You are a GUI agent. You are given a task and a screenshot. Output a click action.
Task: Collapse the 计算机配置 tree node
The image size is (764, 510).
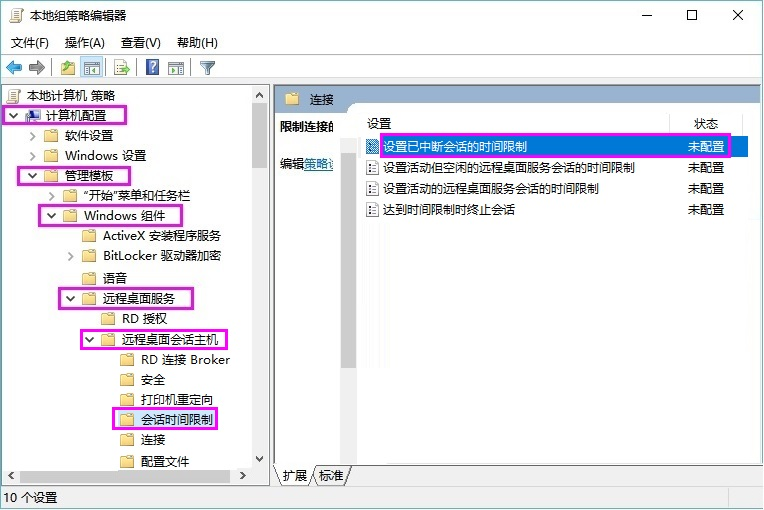(12, 116)
